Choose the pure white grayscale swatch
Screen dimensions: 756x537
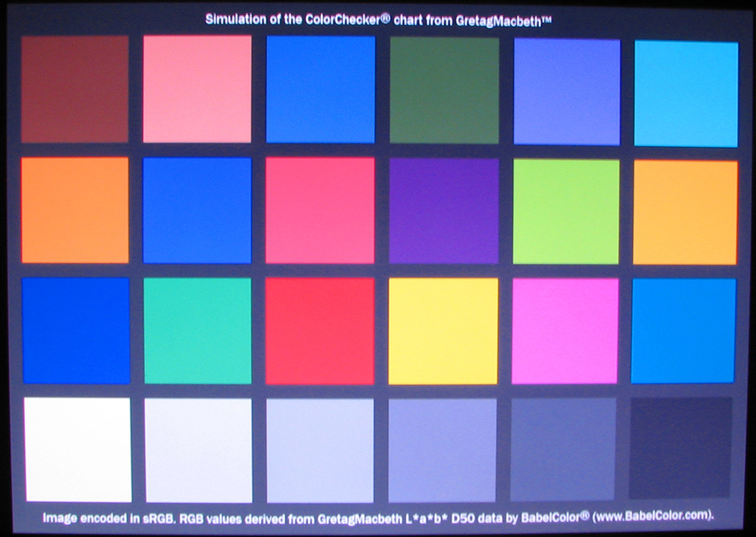pos(77,449)
